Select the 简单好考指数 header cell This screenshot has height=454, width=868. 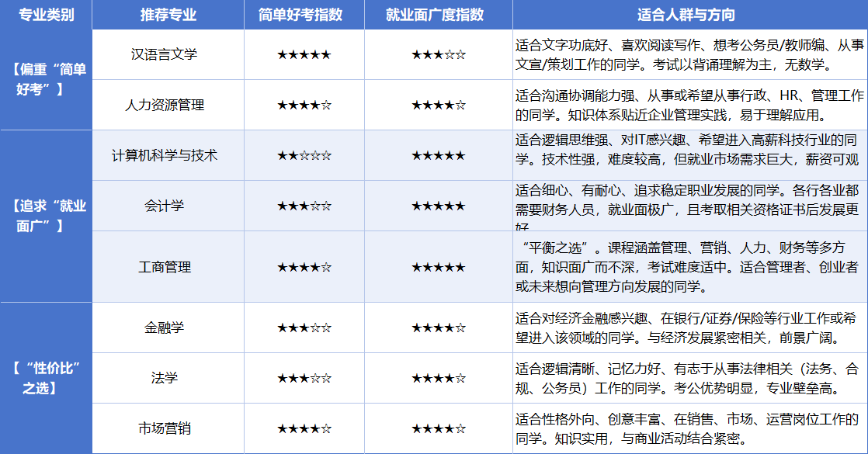click(x=302, y=12)
